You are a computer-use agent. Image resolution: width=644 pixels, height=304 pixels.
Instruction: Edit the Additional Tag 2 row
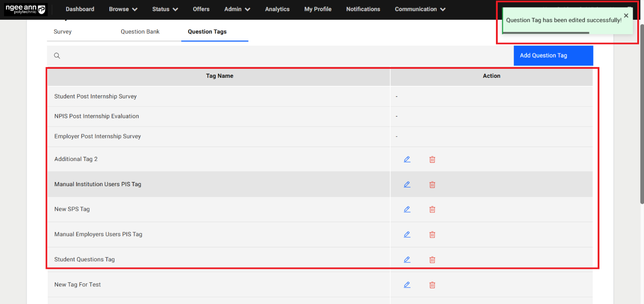coord(407,159)
